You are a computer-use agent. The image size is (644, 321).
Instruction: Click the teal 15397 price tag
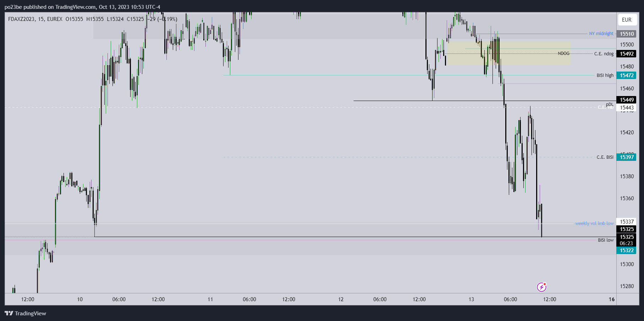[x=627, y=157]
